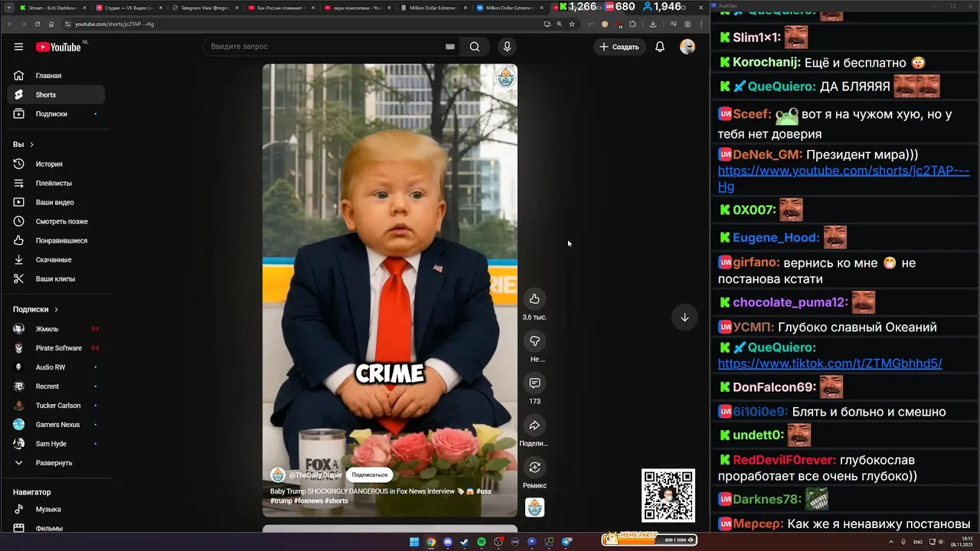Viewport: 980px width, 551px height.
Task: Expand the 'Вы' section chevron
Action: click(31, 145)
